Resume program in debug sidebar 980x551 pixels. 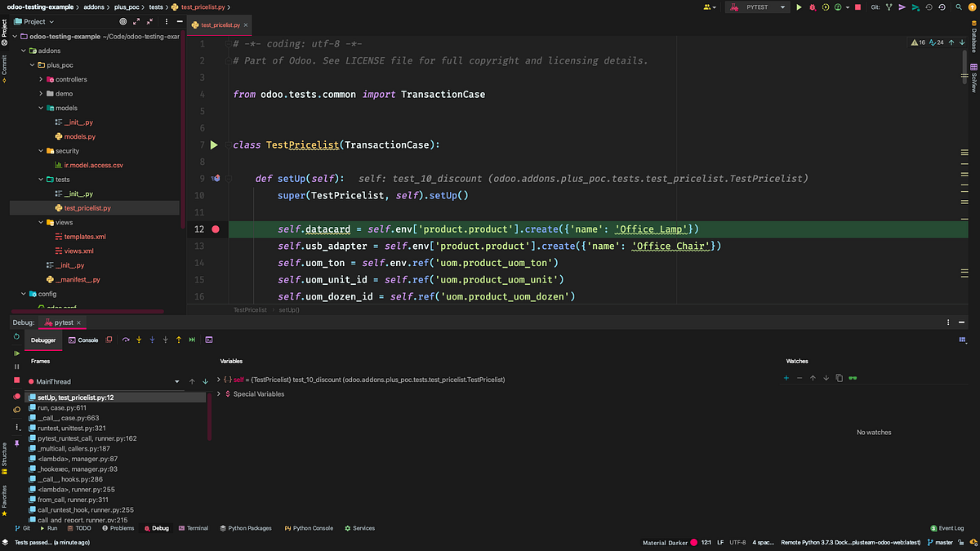(16, 353)
